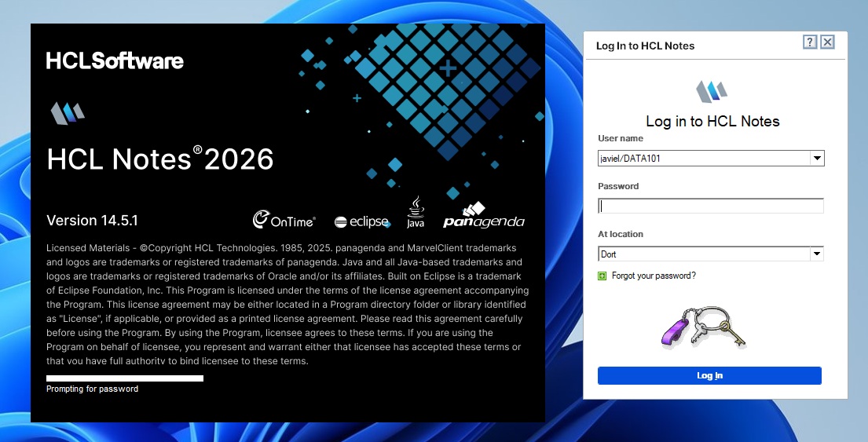Image resolution: width=868 pixels, height=442 pixels.
Task: Click the "Log in to HCL Notes" heading
Action: 713,121
